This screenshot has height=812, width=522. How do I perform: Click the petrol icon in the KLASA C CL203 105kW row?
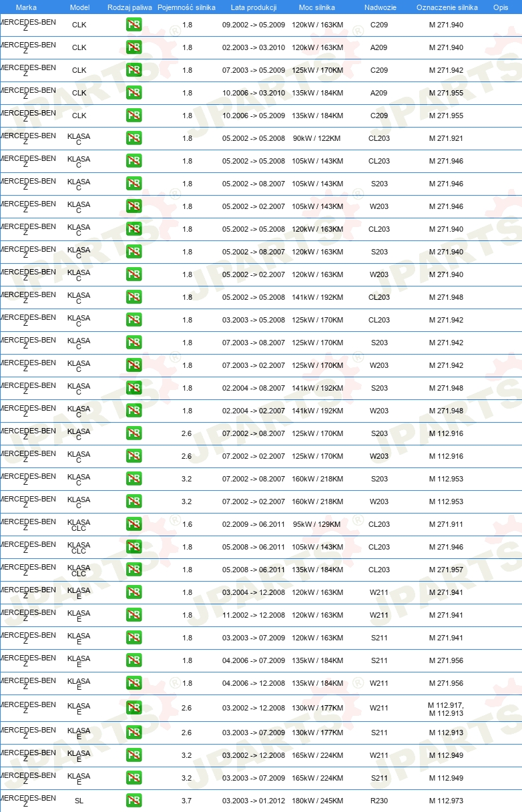134,161
